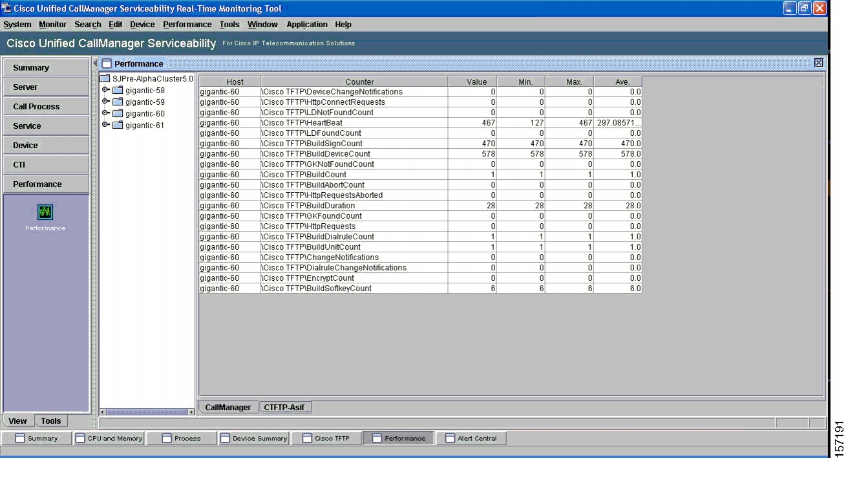Screen dimensions: 868x482
Task: Select the \Cisco TFTP\HeartBeat counter row
Action: click(x=420, y=123)
